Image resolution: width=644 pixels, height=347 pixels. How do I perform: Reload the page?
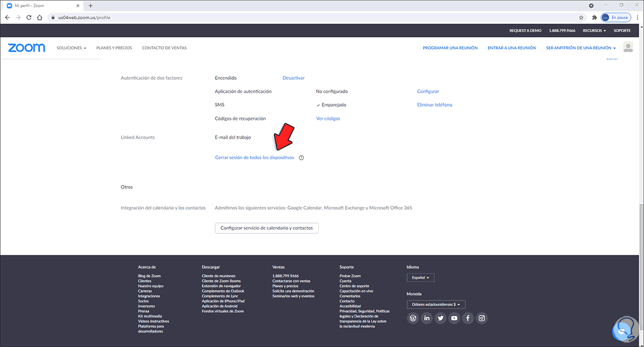(x=28, y=17)
